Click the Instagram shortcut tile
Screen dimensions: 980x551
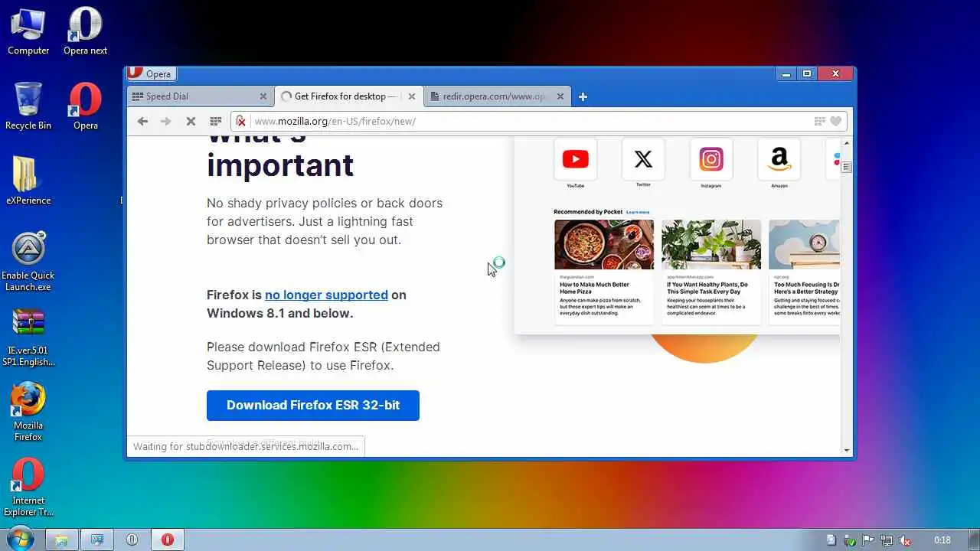(x=711, y=162)
